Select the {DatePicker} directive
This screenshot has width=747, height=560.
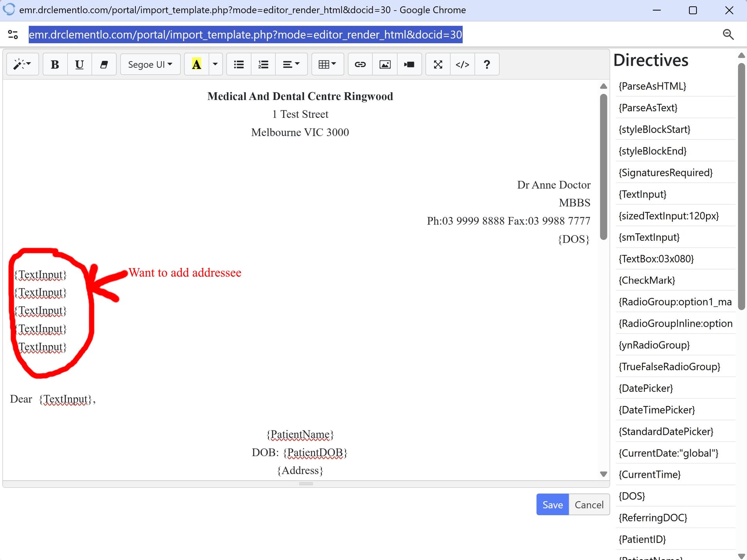tap(675, 388)
